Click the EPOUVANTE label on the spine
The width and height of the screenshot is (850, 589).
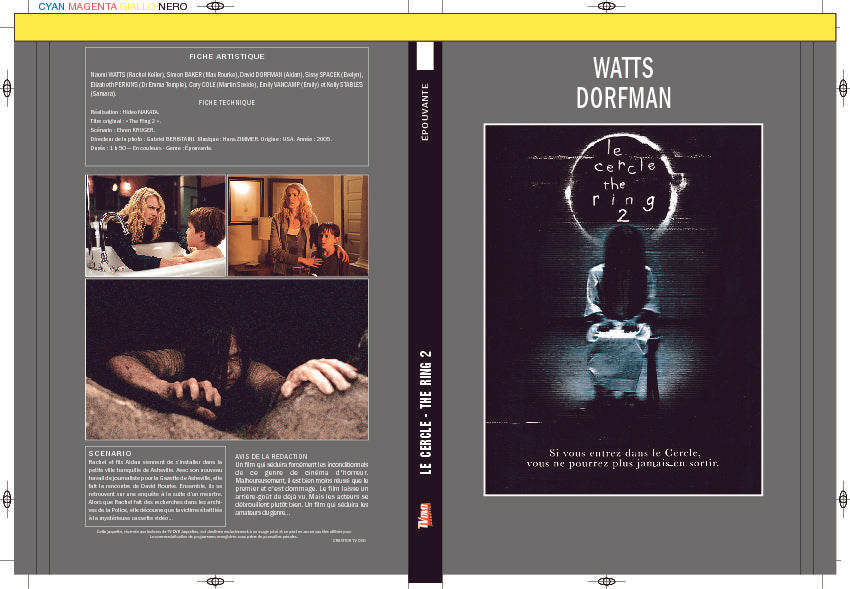click(x=425, y=112)
